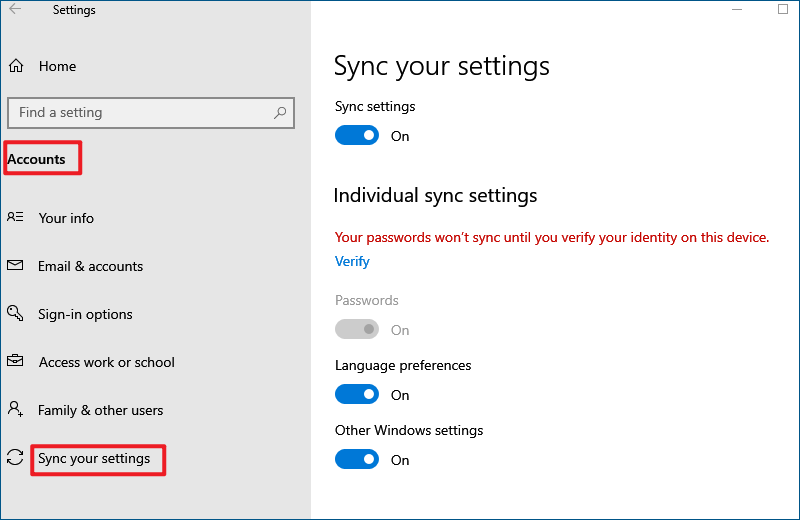Maximize the Settings window

tap(783, 9)
